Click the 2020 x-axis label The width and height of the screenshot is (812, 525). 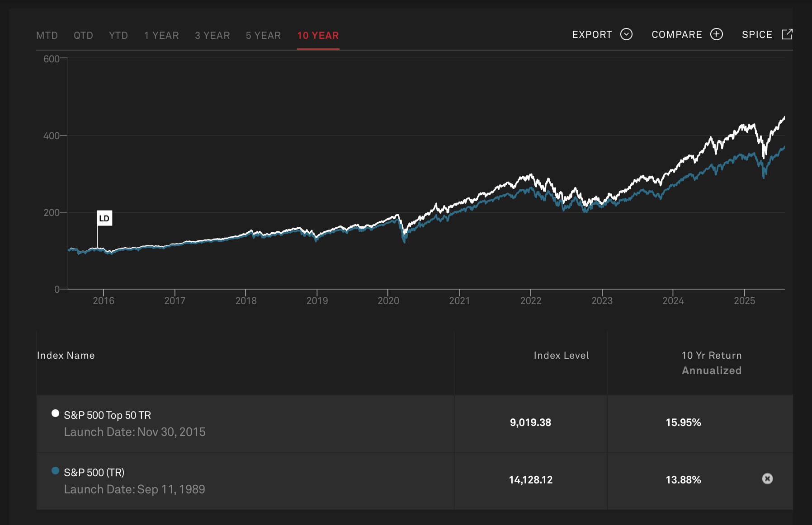pos(388,300)
